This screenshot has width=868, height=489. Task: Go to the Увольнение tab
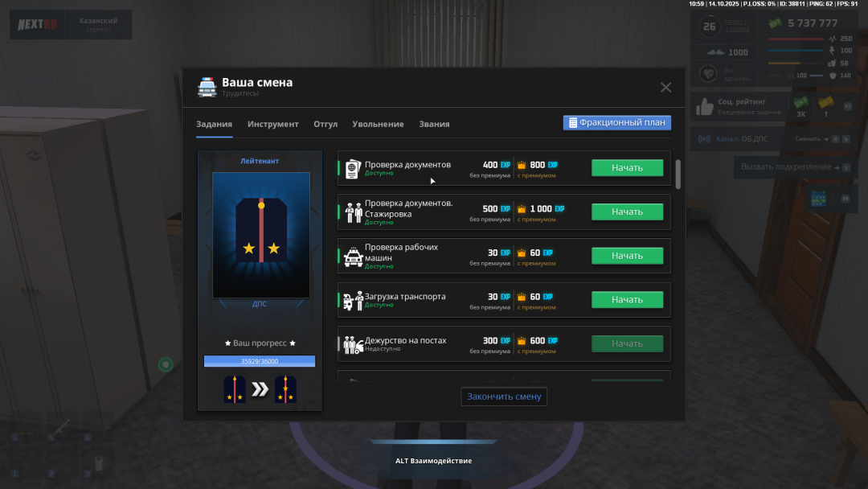[378, 124]
